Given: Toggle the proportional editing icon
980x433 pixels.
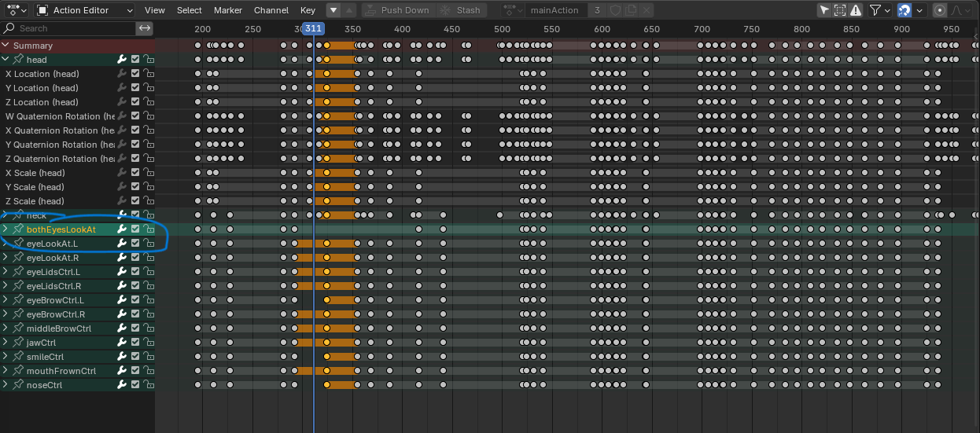Looking at the screenshot, I should [940, 10].
